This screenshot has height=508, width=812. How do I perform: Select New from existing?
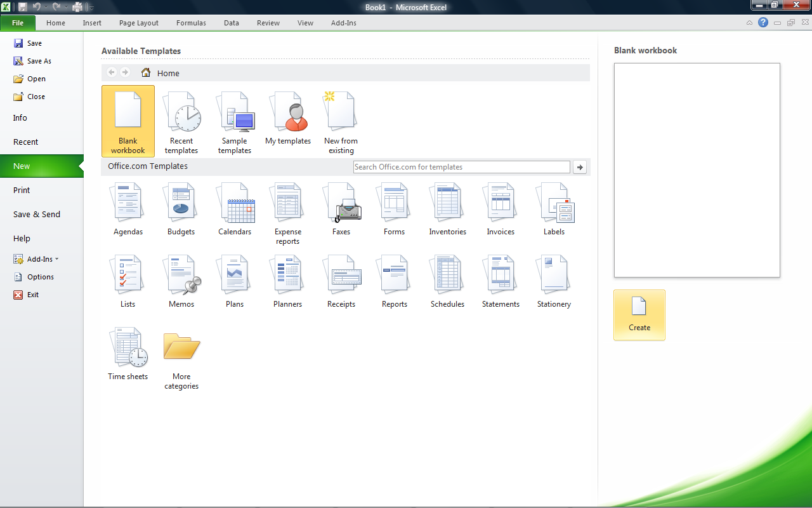341,121
